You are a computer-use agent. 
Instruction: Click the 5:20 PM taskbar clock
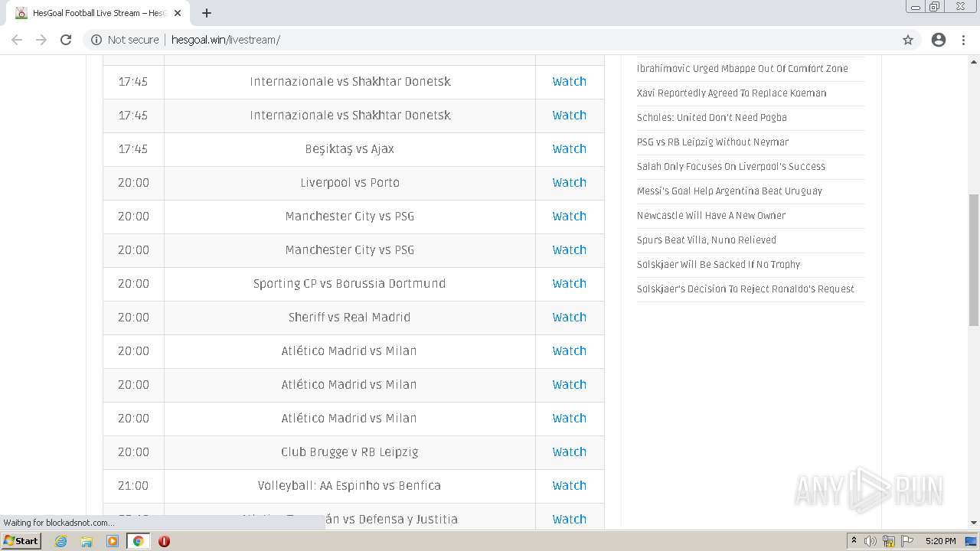[x=940, y=541]
